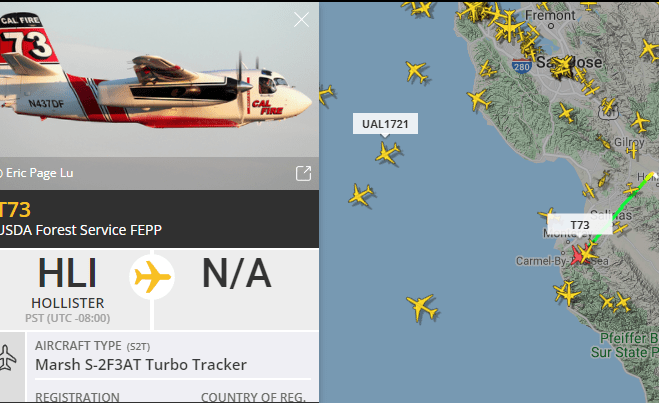Image resolution: width=659 pixels, height=403 pixels.
Task: Open aircraft photo in external link icon
Action: point(303,173)
